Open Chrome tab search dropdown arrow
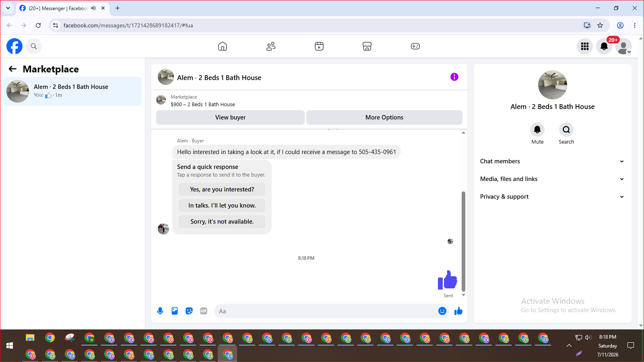 tap(8, 8)
